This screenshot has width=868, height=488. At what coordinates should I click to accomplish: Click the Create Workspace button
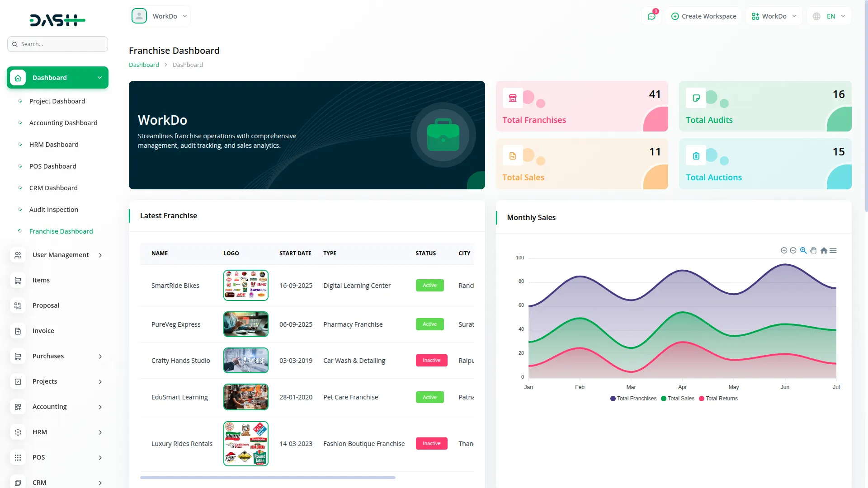point(703,16)
